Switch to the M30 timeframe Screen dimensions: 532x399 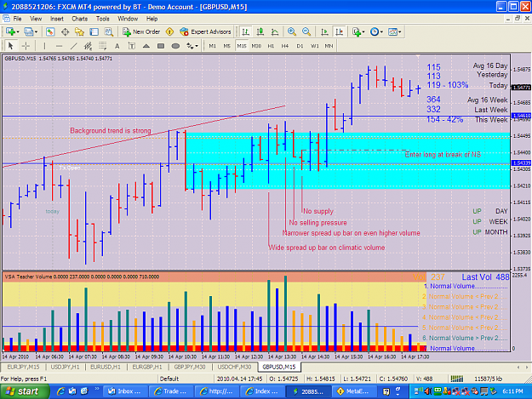256,46
